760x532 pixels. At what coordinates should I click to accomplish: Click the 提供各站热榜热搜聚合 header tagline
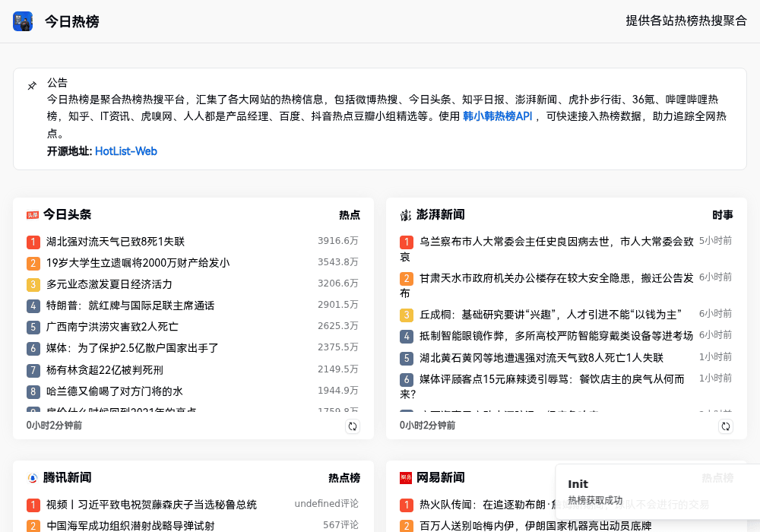coord(686,21)
